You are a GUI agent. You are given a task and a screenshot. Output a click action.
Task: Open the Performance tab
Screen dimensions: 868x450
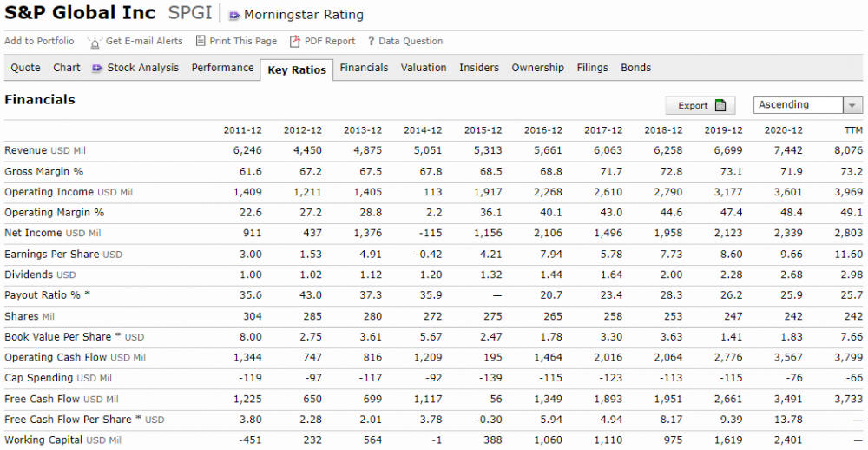click(222, 68)
